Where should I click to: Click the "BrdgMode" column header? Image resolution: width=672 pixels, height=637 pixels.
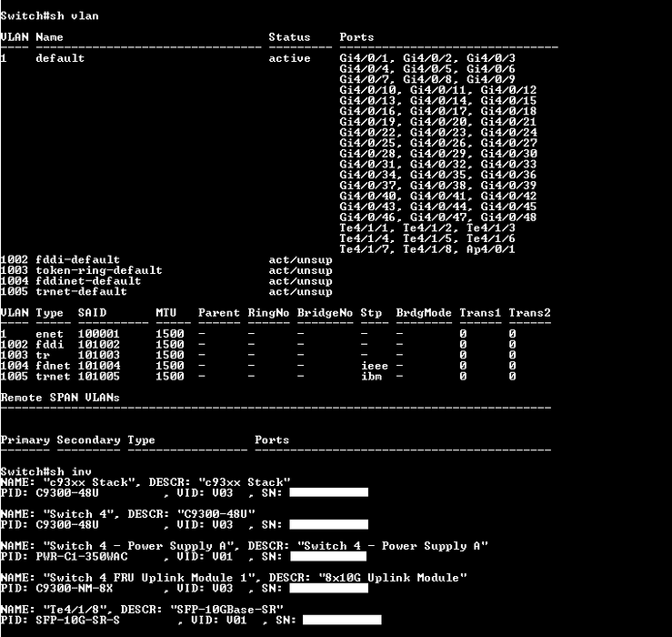tap(423, 313)
